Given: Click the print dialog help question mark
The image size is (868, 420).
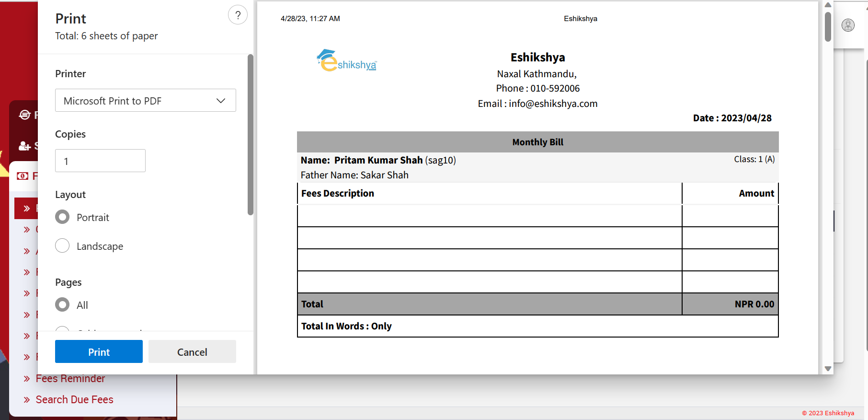Looking at the screenshot, I should (238, 15).
